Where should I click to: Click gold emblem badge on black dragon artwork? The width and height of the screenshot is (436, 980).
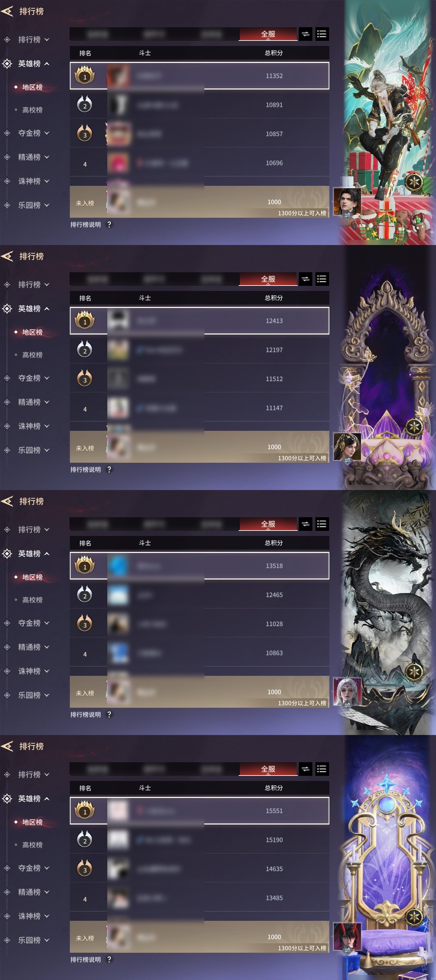[414, 671]
